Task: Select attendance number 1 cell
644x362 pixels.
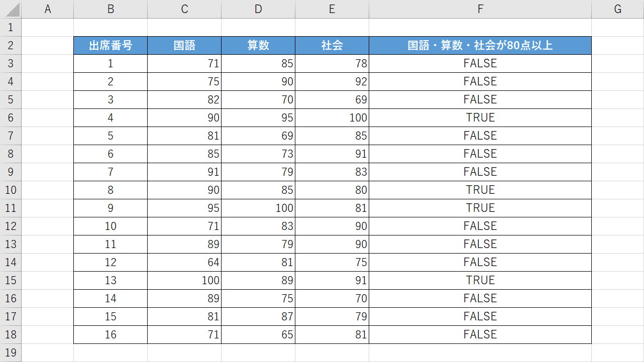Action: pos(111,63)
